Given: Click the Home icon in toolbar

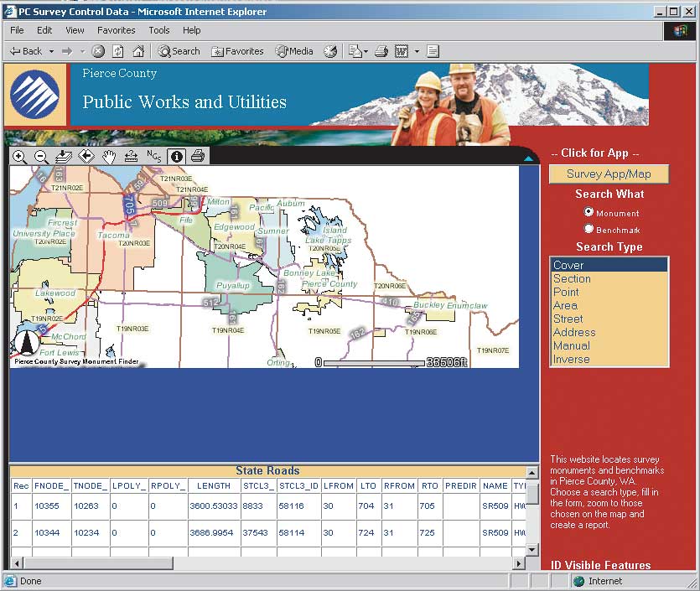Looking at the screenshot, I should (138, 52).
